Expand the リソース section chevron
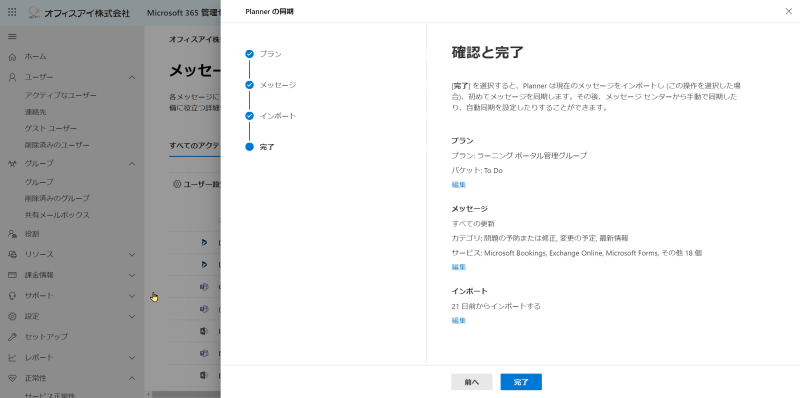 click(132, 254)
